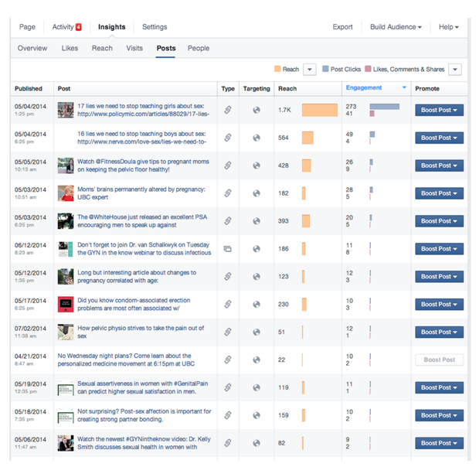The height and width of the screenshot is (467, 476).
Task: Switch to the People tab
Action: tap(199, 48)
